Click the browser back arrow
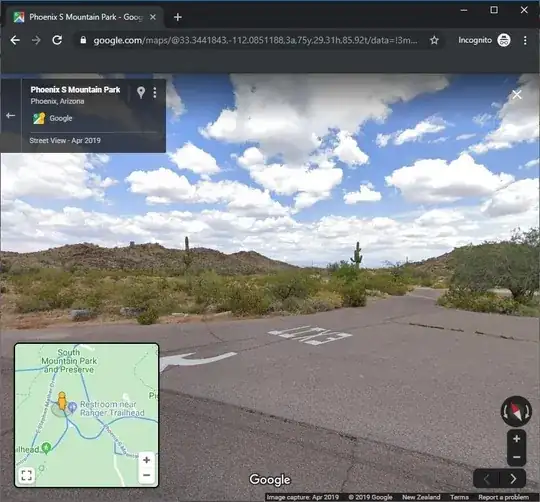This screenshot has height=502, width=540. [x=15, y=40]
